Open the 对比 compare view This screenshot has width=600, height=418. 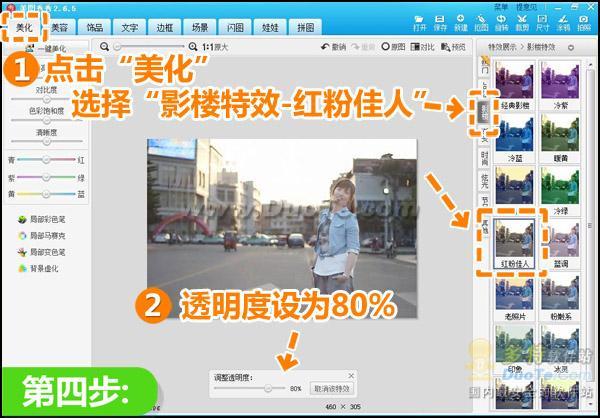click(x=422, y=47)
